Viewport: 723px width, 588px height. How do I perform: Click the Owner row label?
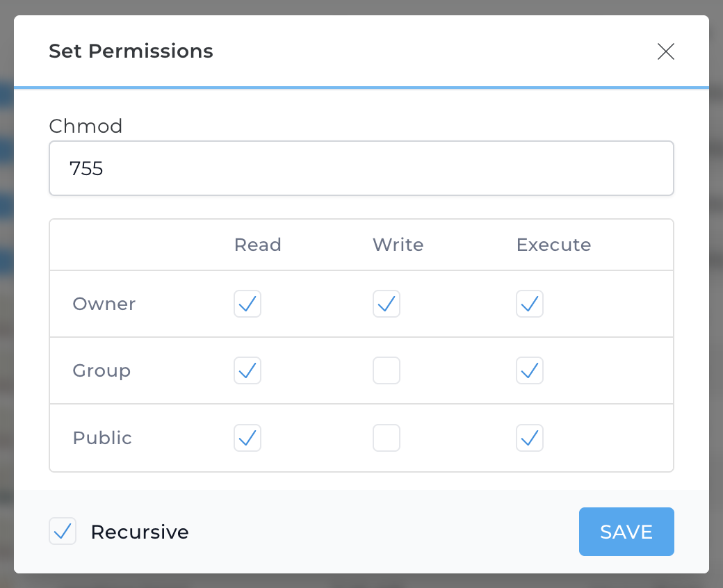(x=104, y=304)
